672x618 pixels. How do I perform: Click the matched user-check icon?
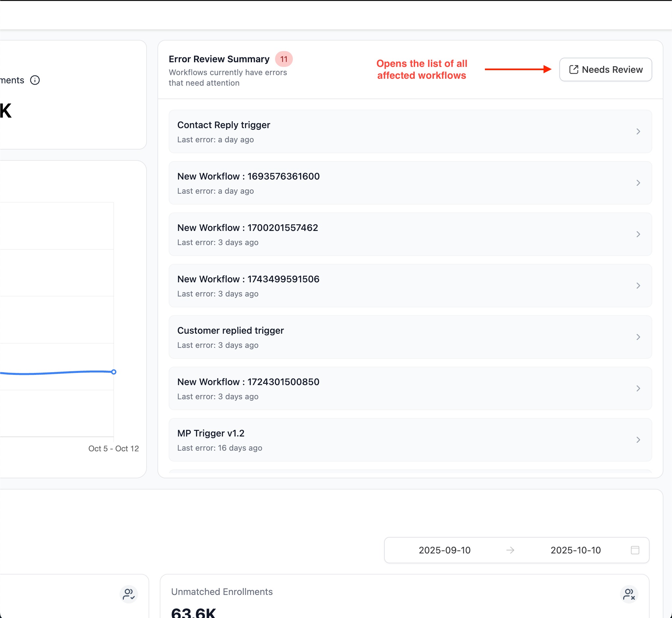tap(129, 594)
